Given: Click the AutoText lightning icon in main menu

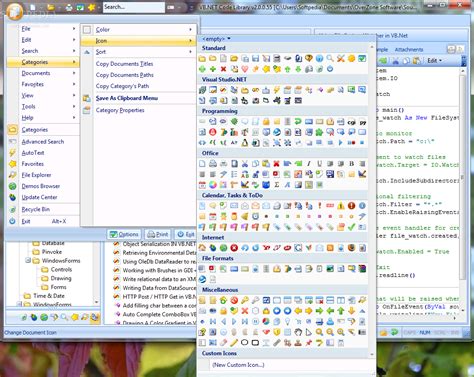Looking at the screenshot, I should (x=13, y=153).
